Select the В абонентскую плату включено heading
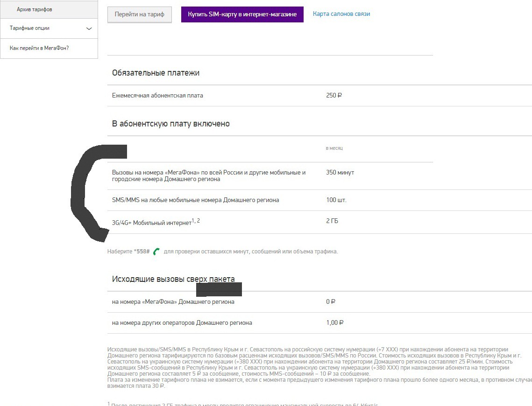The width and height of the screenshot is (532, 406). pos(170,124)
